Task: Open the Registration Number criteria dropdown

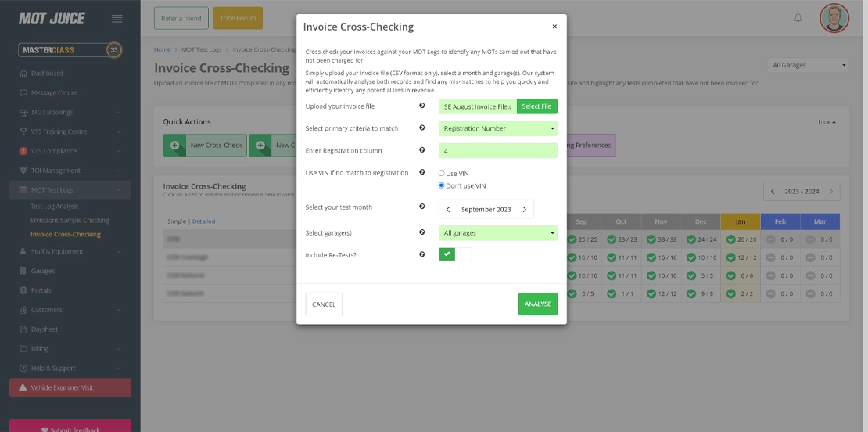Action: click(x=497, y=128)
